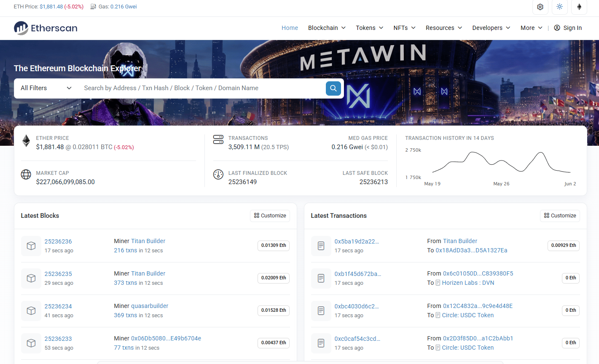
Task: Open block 25236233
Action: click(58, 339)
